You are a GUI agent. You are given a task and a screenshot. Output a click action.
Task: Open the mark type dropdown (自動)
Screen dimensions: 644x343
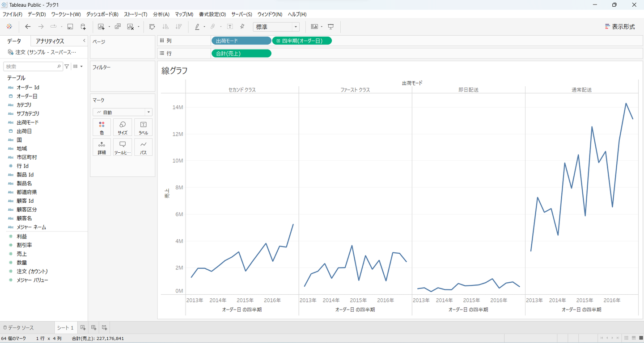coord(123,113)
